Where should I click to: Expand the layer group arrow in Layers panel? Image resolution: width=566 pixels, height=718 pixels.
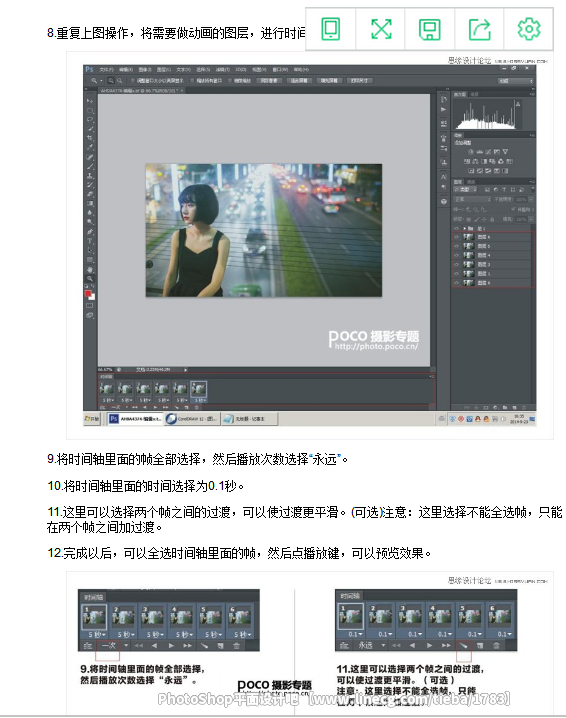point(465,228)
